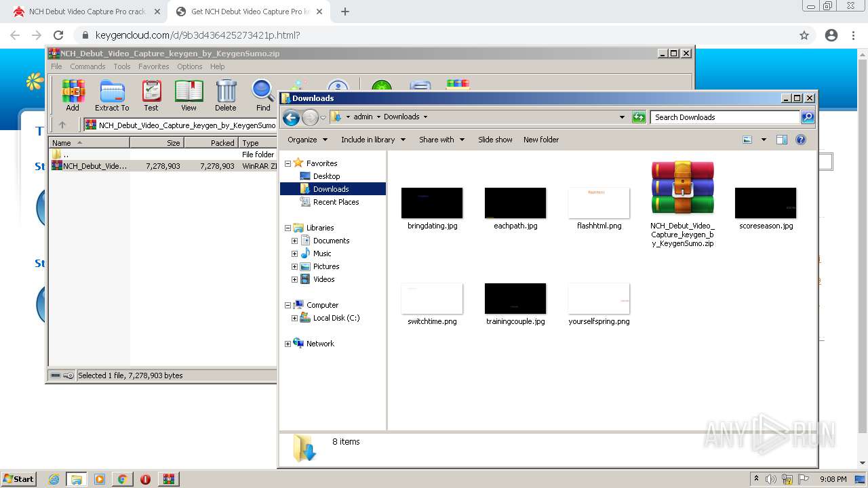Select the parent folder '..' row

click(163, 155)
